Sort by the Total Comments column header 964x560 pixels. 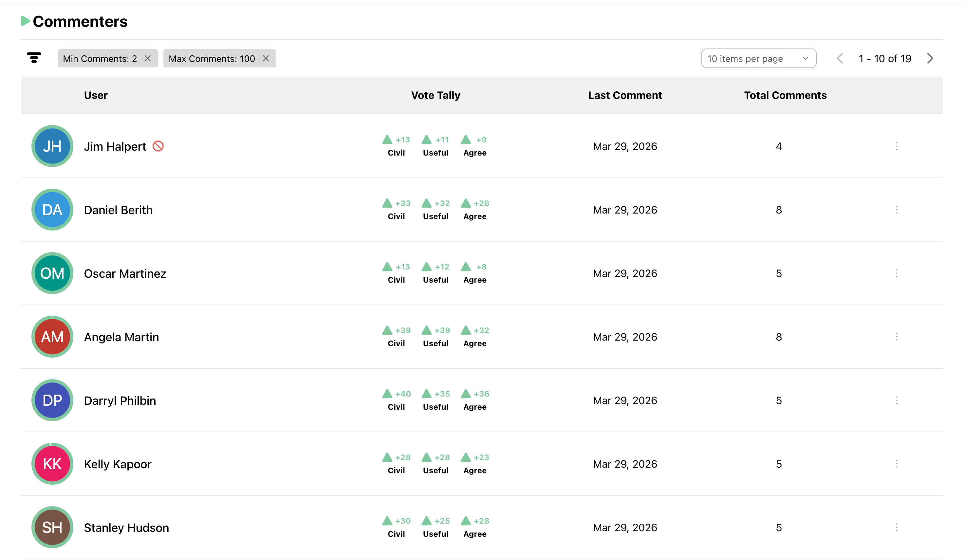point(785,95)
